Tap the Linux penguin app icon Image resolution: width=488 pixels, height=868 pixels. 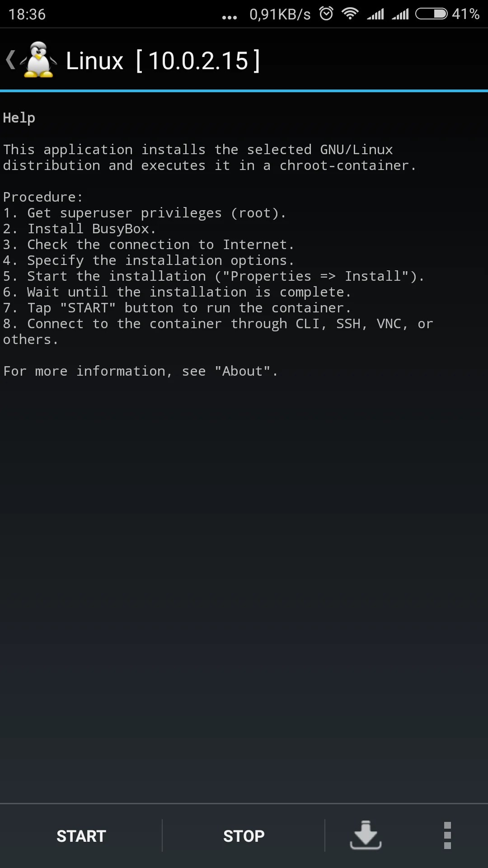39,60
